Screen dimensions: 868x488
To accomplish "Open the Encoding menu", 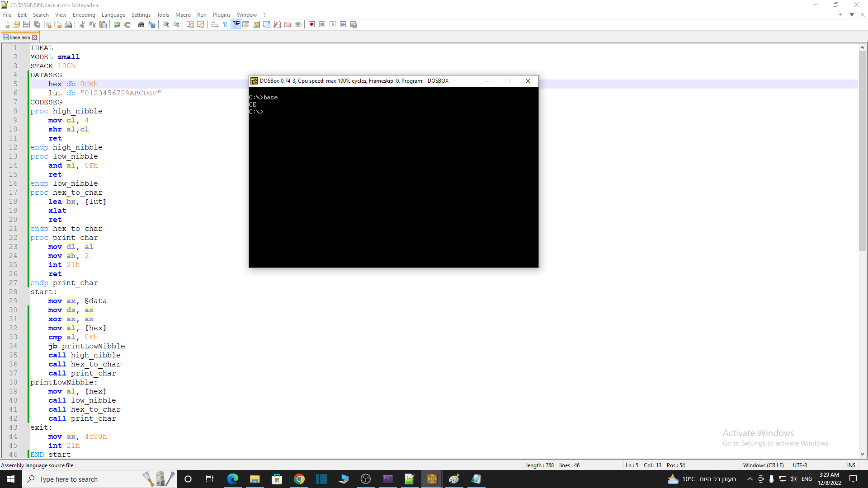I will [84, 15].
